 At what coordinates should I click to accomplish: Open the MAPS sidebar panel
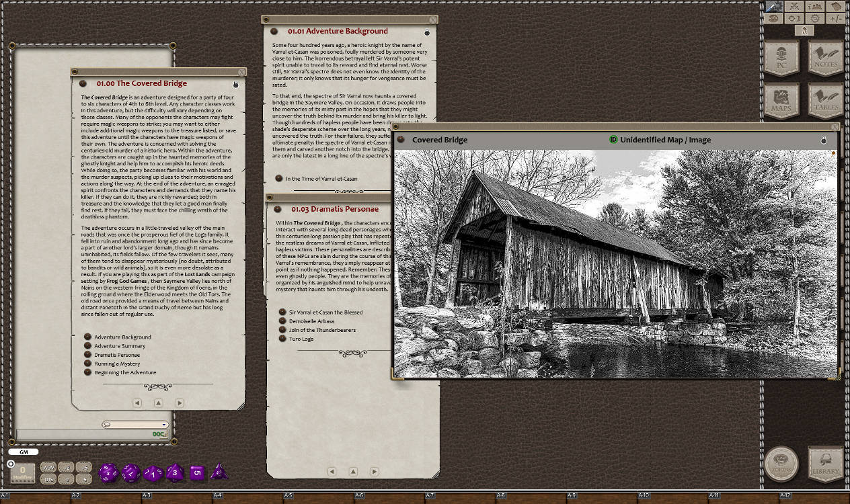click(782, 101)
